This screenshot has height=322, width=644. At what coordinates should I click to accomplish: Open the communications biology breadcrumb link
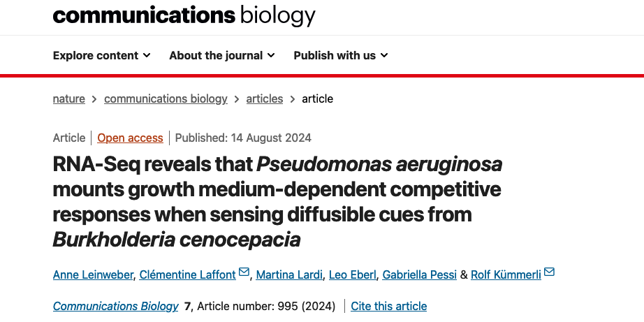[166, 98]
